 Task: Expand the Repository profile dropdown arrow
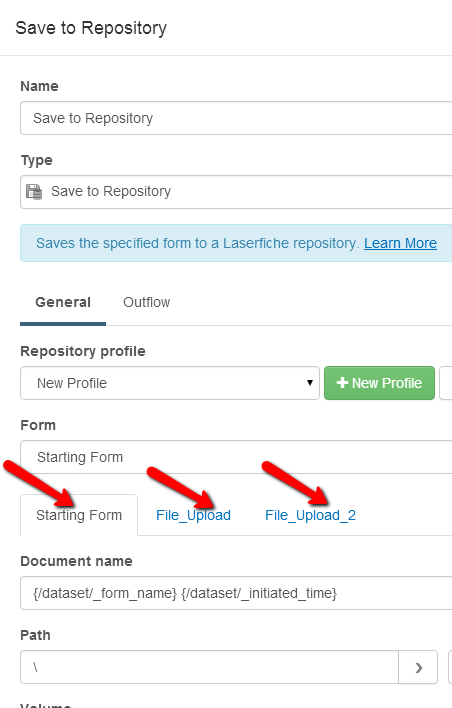click(310, 383)
